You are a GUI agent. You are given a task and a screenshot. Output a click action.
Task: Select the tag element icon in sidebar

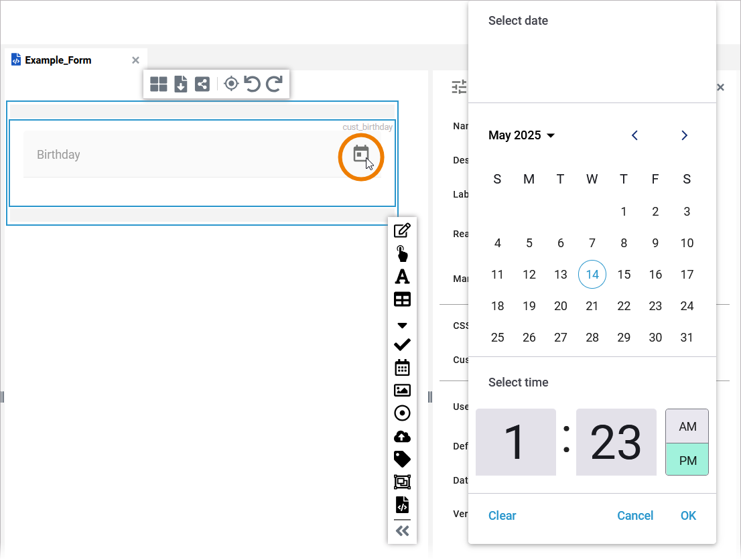coord(402,459)
